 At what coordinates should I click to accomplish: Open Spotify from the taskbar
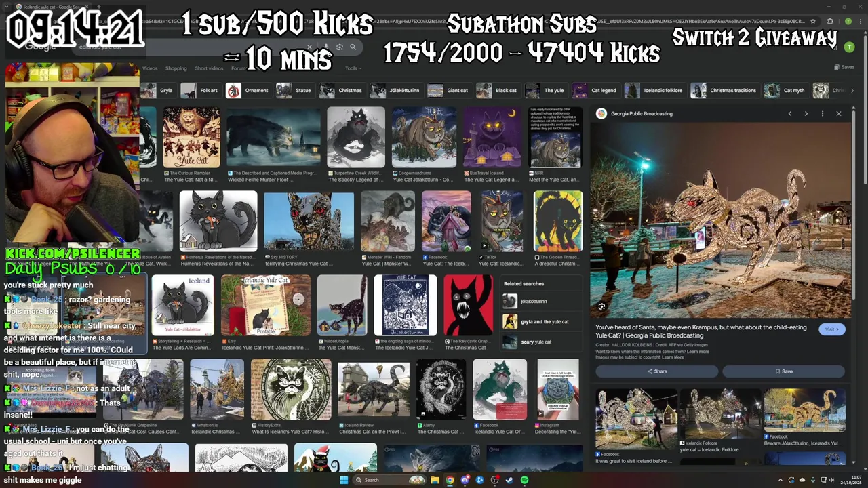coord(524,480)
